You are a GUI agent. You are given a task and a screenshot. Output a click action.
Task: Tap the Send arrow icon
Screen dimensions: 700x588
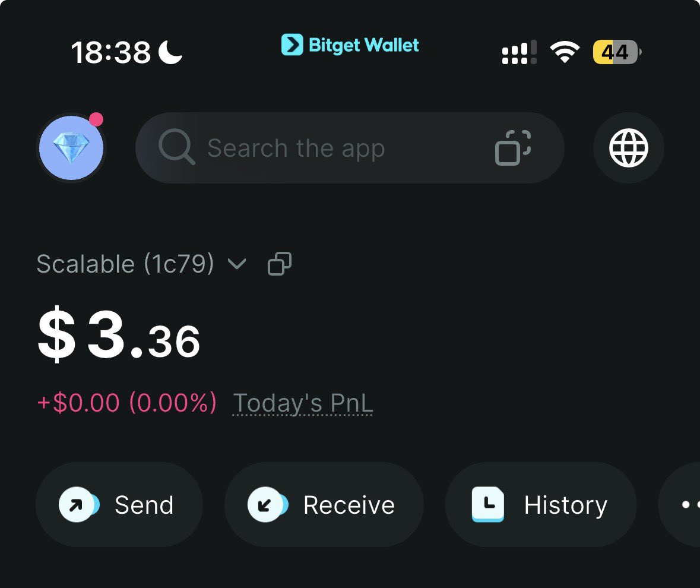(x=77, y=505)
